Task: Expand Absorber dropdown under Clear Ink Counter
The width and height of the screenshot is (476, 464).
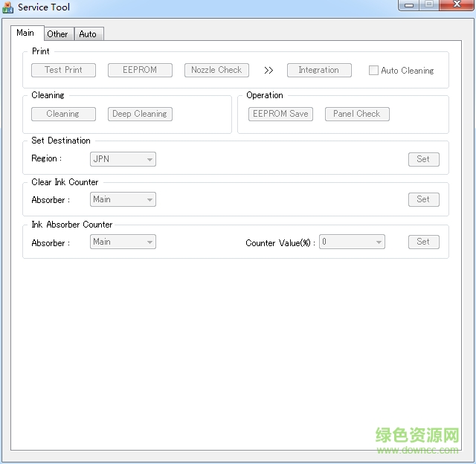Action: click(x=123, y=199)
